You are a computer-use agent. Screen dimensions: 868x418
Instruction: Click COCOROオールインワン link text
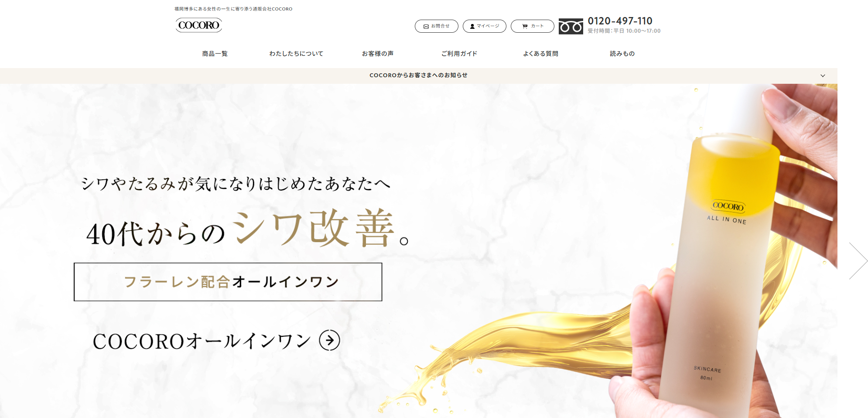coord(202,341)
